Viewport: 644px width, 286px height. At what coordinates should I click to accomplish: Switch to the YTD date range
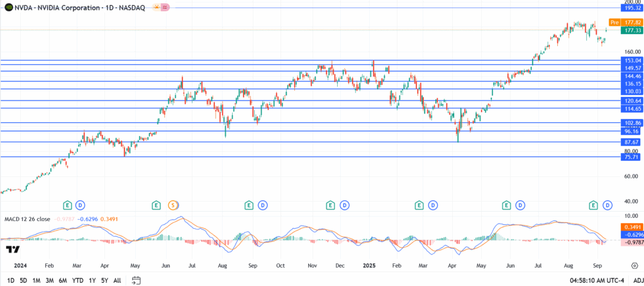coord(78,280)
